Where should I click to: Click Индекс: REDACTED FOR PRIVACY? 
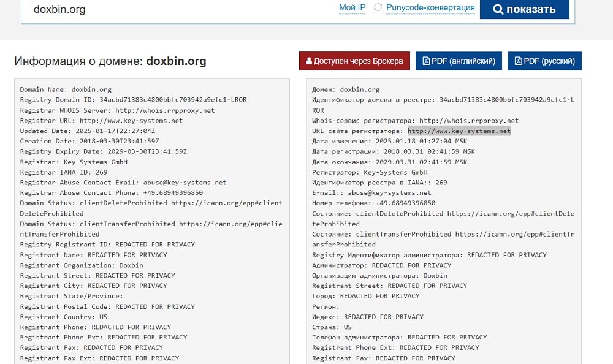pyautogui.click(x=368, y=317)
